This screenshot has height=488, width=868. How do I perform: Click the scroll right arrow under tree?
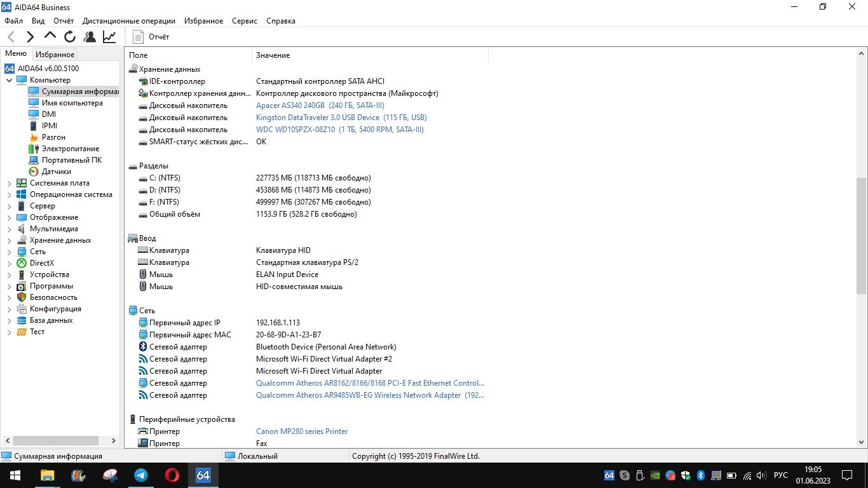114,440
